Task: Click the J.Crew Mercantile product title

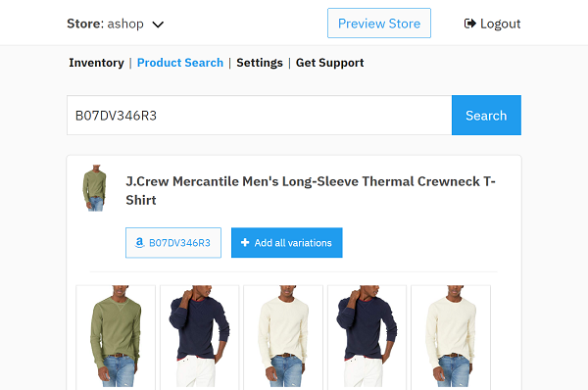Action: coord(311,190)
